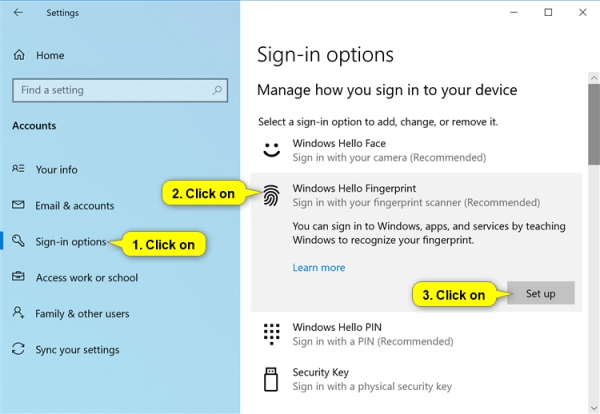This screenshot has height=414, width=600.
Task: Click the search magnifier icon
Action: point(217,90)
